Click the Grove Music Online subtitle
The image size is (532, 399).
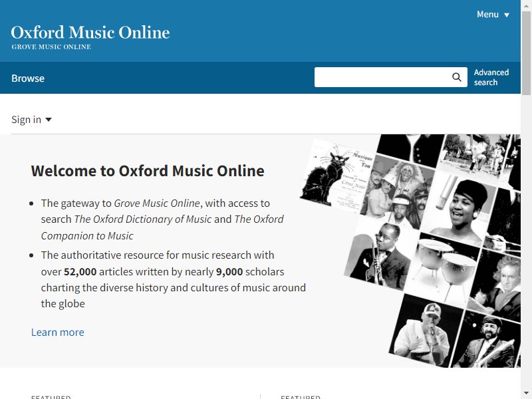click(51, 47)
